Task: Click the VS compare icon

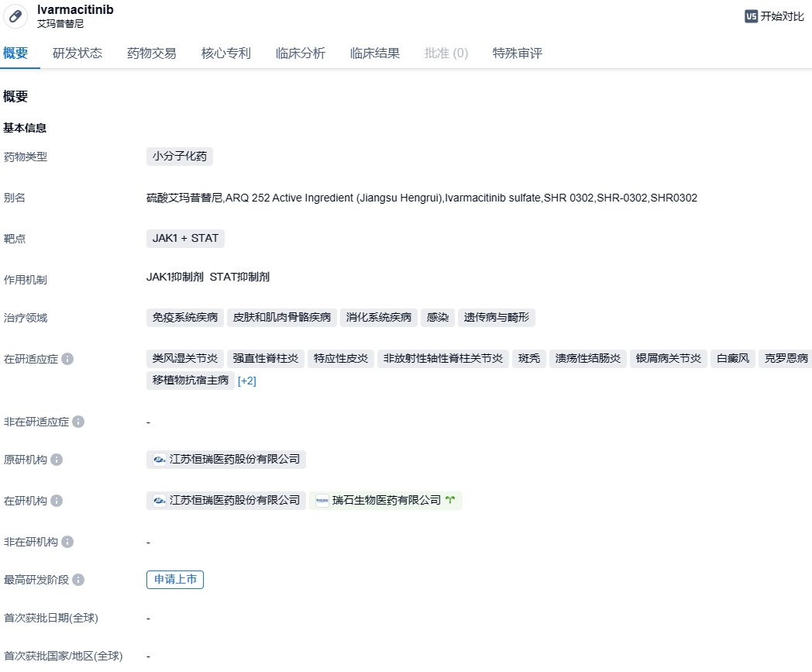Action: [751, 16]
